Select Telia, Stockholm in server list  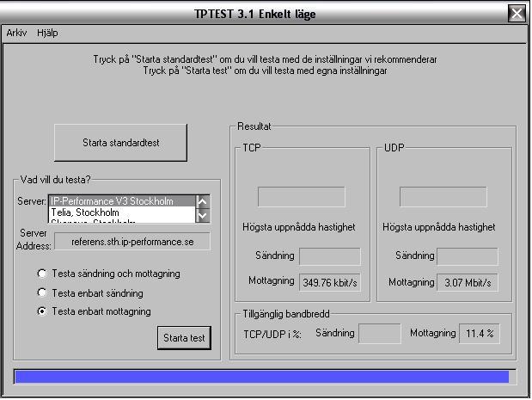(x=122, y=212)
